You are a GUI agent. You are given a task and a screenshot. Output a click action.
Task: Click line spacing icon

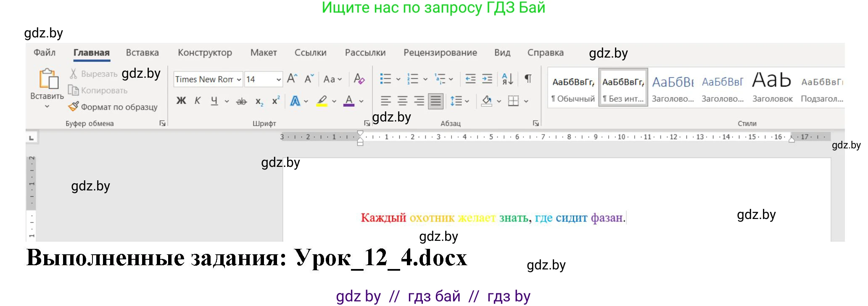click(456, 101)
